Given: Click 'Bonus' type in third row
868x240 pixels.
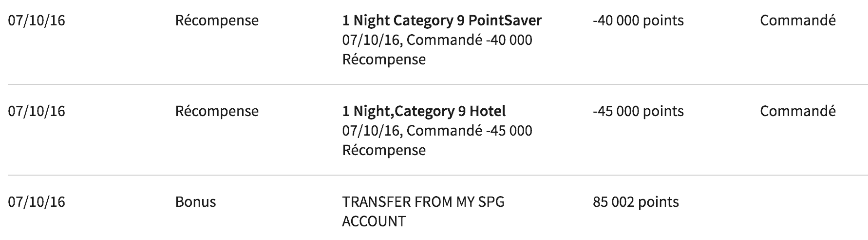Looking at the screenshot, I should 195,202.
